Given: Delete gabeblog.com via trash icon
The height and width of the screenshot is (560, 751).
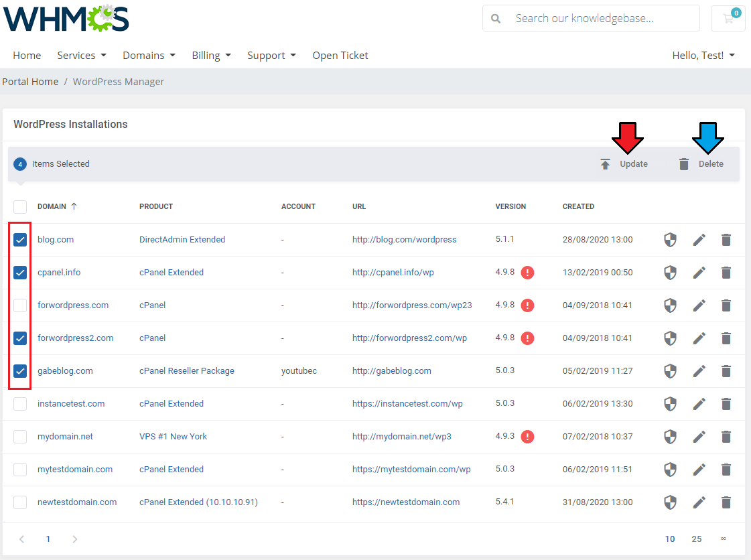Looking at the screenshot, I should coord(726,371).
